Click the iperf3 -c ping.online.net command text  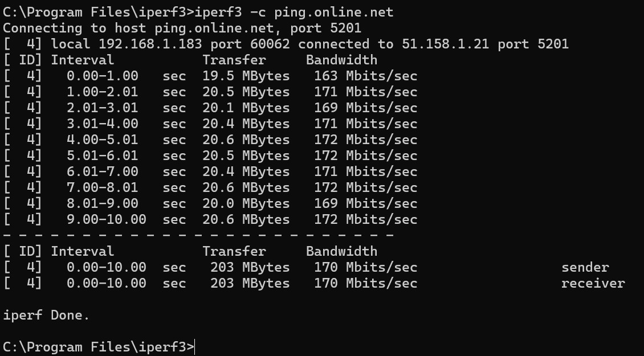[294, 13]
